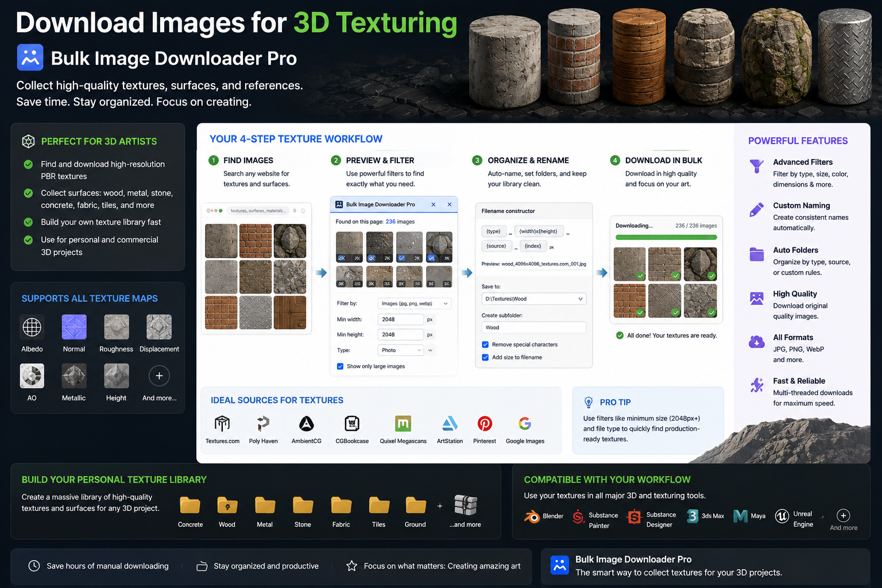This screenshot has width=882, height=588.
Task: Open the Wood folder
Action: (227, 505)
